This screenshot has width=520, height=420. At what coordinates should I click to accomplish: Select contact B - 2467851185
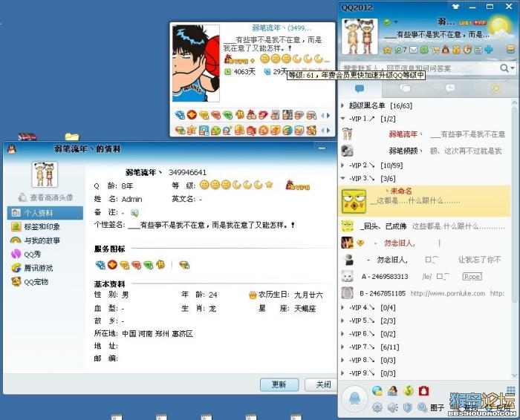[x=424, y=293]
